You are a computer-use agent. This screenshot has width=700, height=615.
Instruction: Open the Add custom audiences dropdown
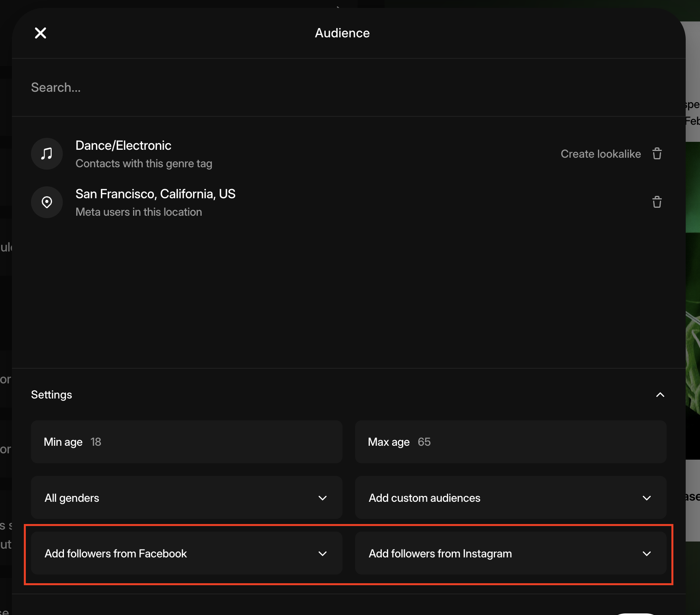[x=510, y=498]
